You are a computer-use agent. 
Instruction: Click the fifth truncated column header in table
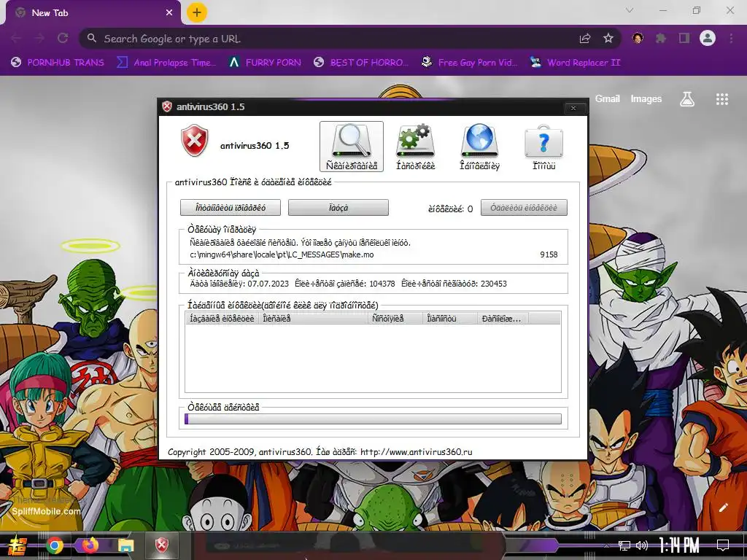click(x=503, y=319)
